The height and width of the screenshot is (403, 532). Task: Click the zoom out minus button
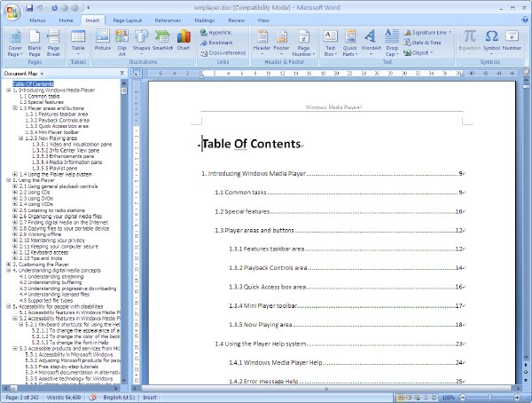coord(462,397)
